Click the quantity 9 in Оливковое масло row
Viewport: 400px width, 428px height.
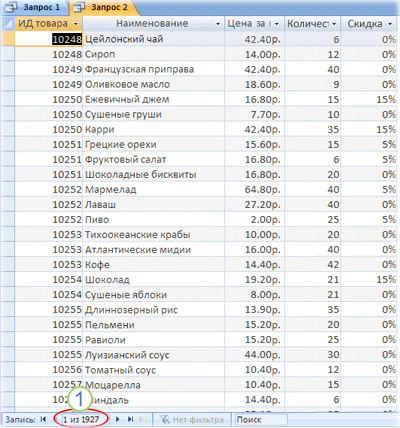pyautogui.click(x=312, y=84)
